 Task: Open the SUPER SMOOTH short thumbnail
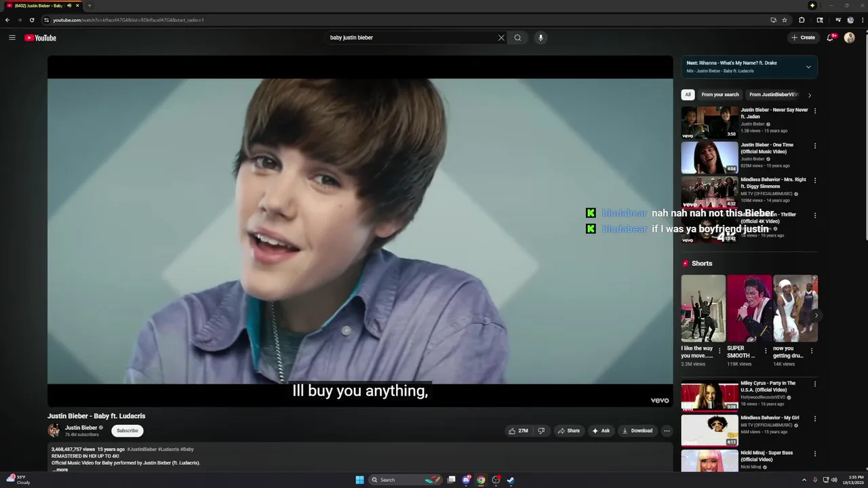click(749, 308)
